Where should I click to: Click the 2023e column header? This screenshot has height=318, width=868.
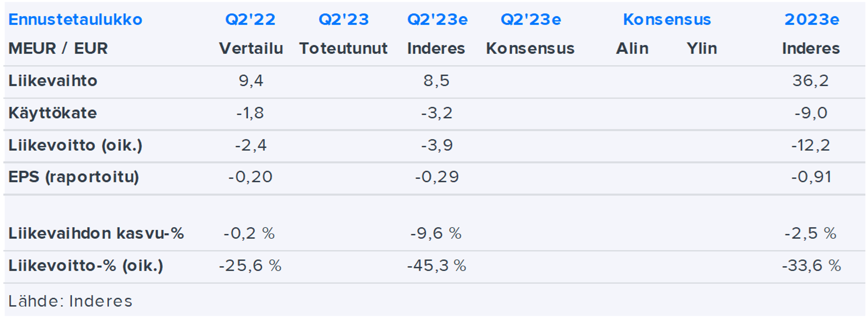(811, 19)
